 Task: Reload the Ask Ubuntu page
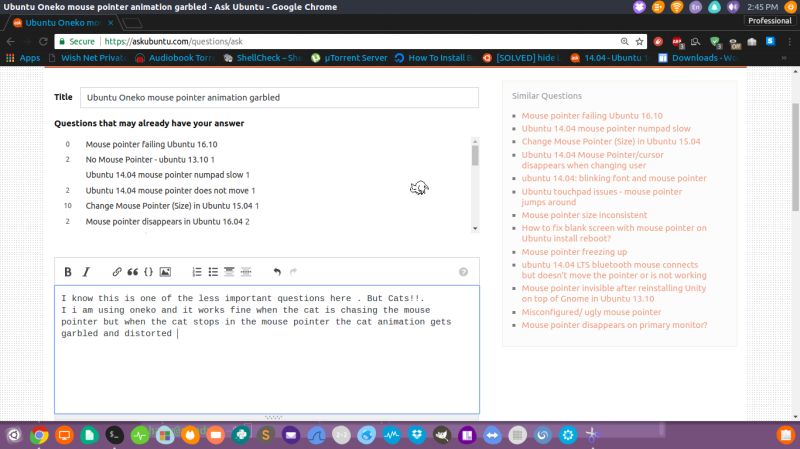point(43,42)
